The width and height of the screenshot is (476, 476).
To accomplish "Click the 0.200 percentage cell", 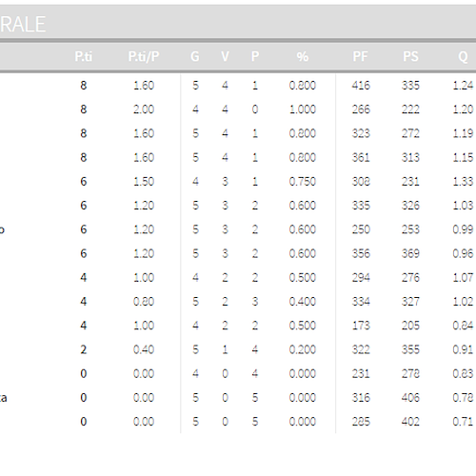I will pyautogui.click(x=303, y=349).
